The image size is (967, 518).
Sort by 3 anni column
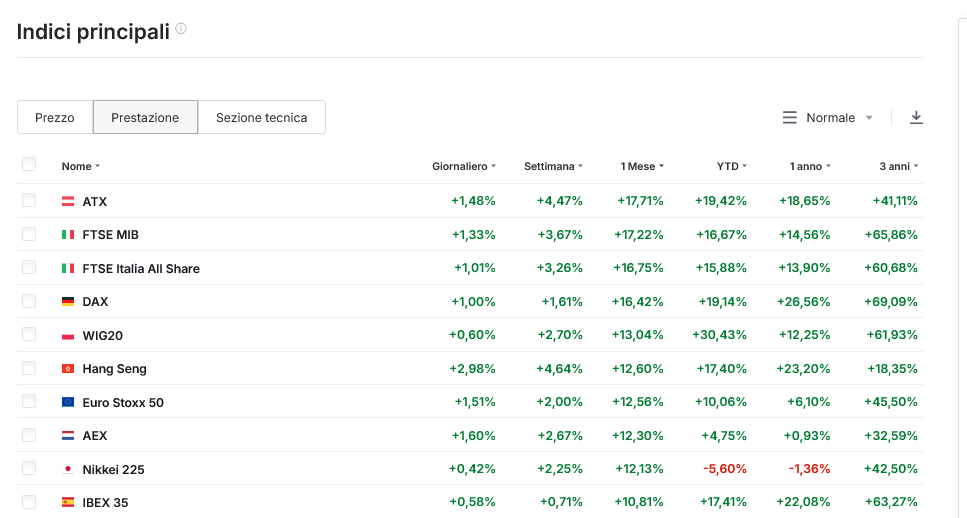(899, 166)
